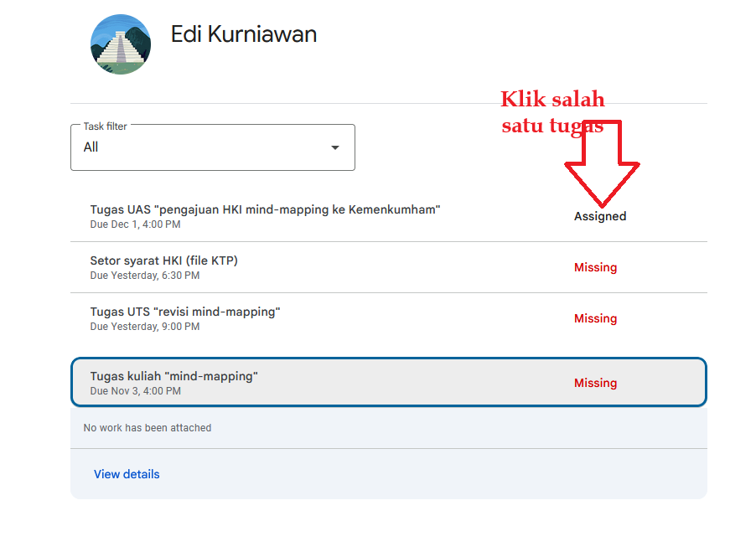Click the "Due Yesterday, 9:00 PM" date
This screenshot has width=756, height=557.
(x=144, y=327)
